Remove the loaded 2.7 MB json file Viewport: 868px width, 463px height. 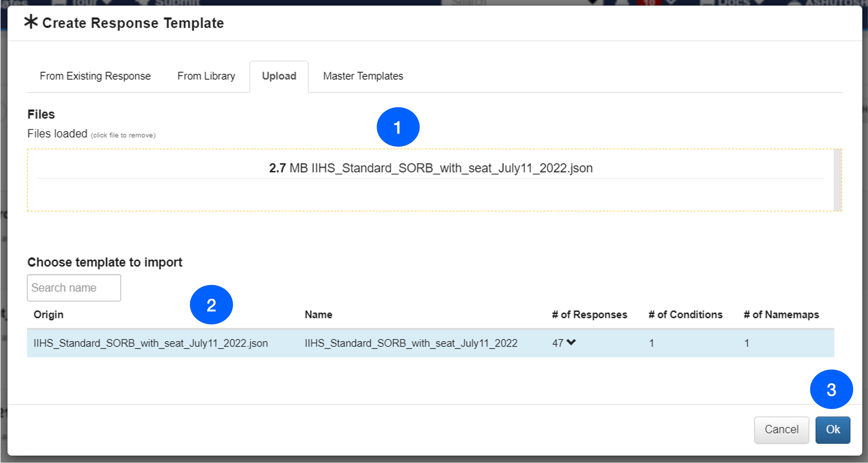coord(431,168)
